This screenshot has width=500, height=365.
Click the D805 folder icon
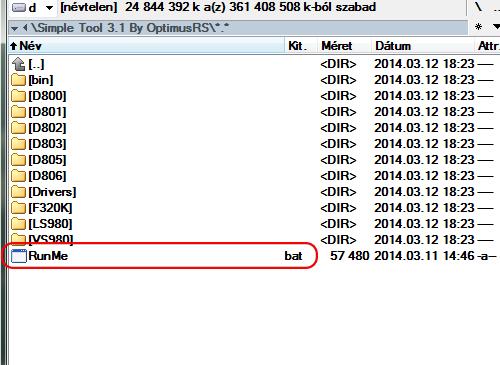[x=18, y=160]
